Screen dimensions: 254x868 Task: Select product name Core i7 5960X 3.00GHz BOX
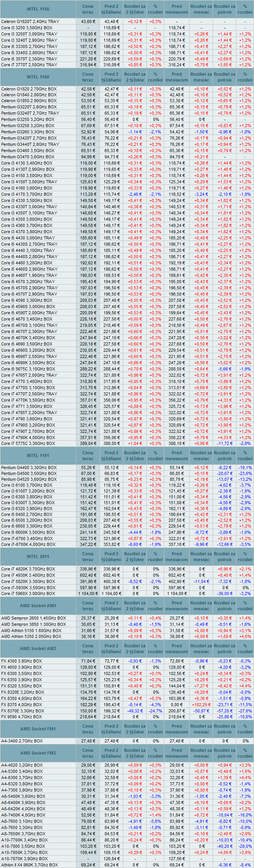coord(28,593)
